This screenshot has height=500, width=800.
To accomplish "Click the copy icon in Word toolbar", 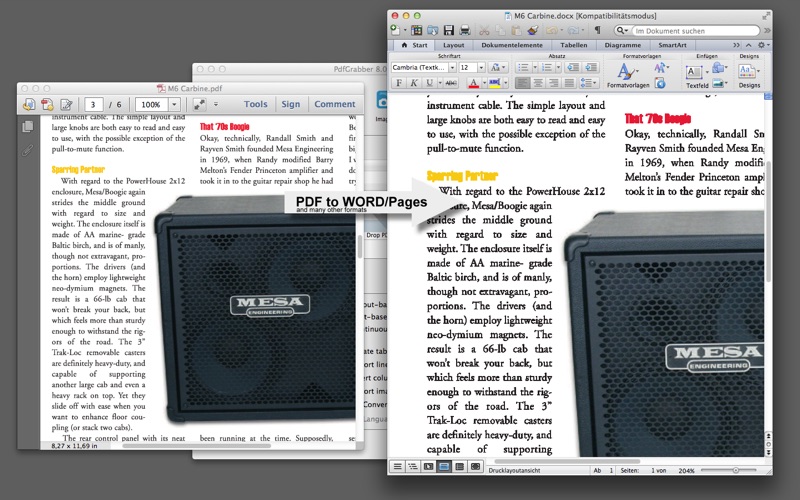I will [500, 31].
